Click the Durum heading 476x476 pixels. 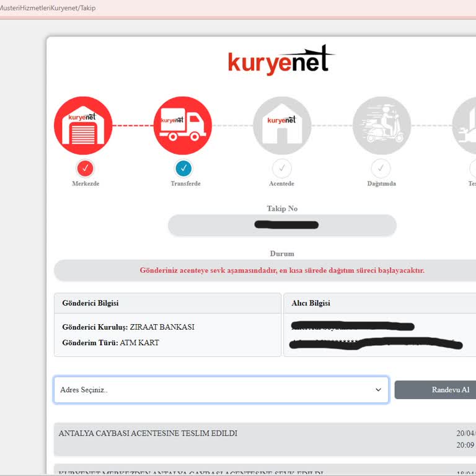[x=282, y=253]
